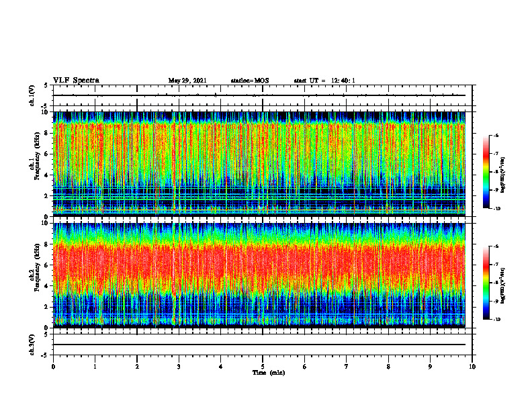Click the 'station=MOS' label
Image resolution: width=532 pixels, height=411 pixels.
click(x=250, y=81)
